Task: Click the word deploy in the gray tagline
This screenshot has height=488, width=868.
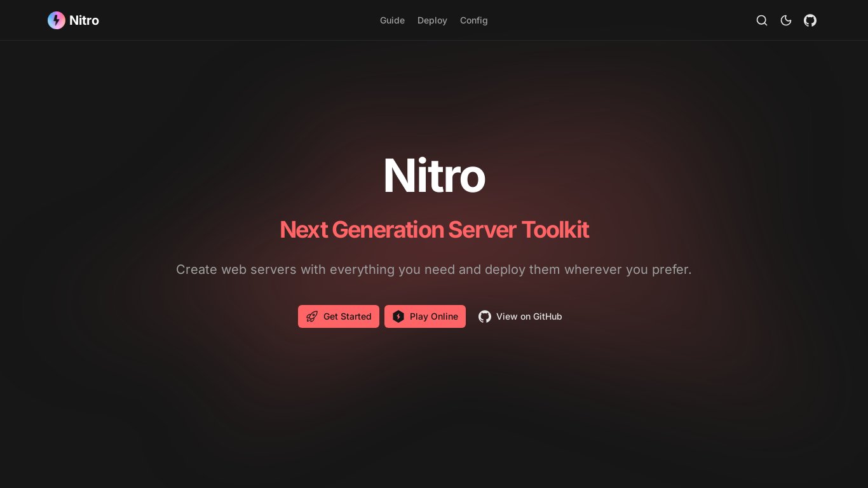Action: click(x=505, y=269)
